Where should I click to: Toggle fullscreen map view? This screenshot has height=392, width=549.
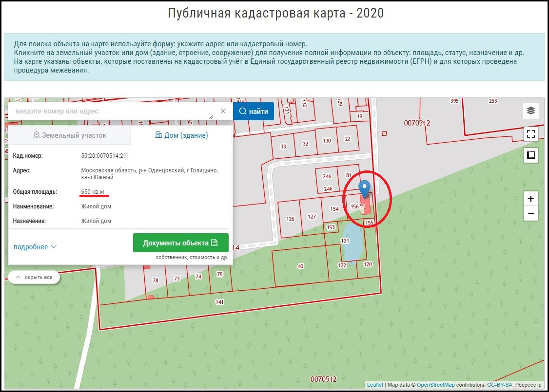tap(531, 134)
